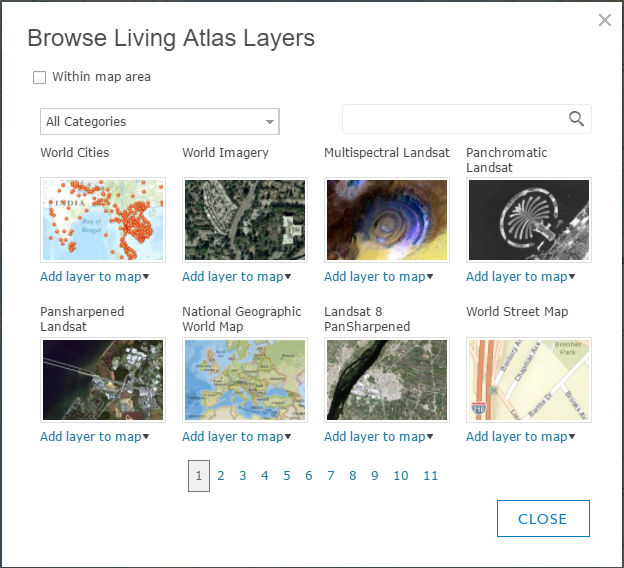Expand Add layer to map for Panchromatic Landsat
This screenshot has height=568, width=624.
tap(521, 277)
